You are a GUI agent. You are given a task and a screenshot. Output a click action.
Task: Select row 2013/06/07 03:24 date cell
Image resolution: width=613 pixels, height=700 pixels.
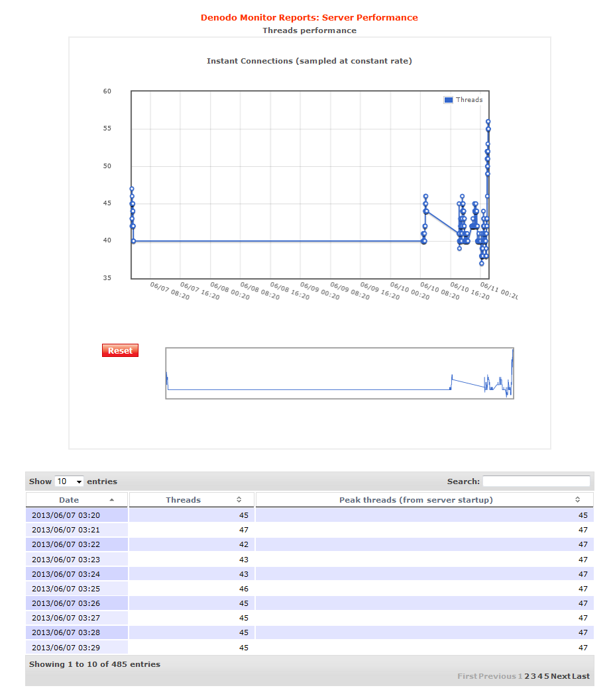coord(77,574)
